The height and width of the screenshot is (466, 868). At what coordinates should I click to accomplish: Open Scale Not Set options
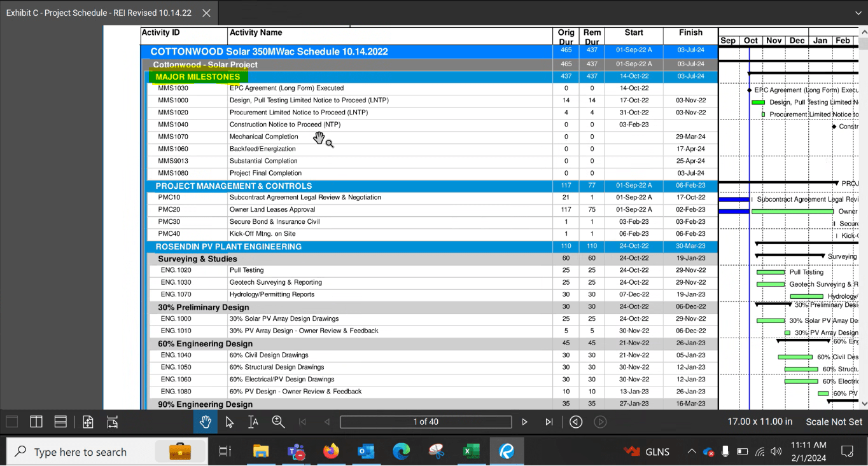pyautogui.click(x=834, y=422)
